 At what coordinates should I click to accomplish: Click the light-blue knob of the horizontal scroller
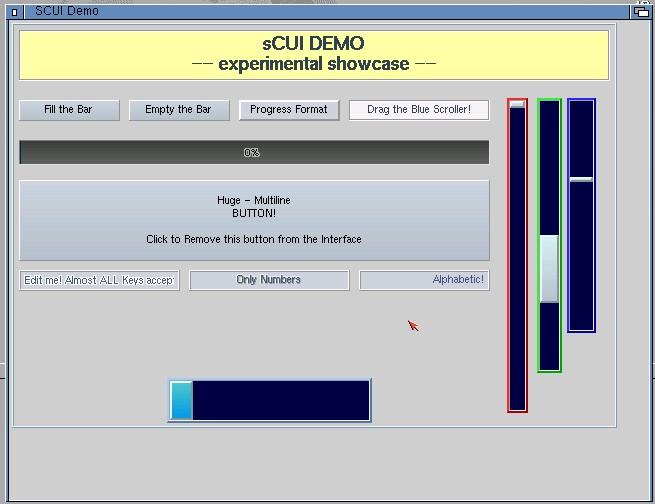[181, 400]
